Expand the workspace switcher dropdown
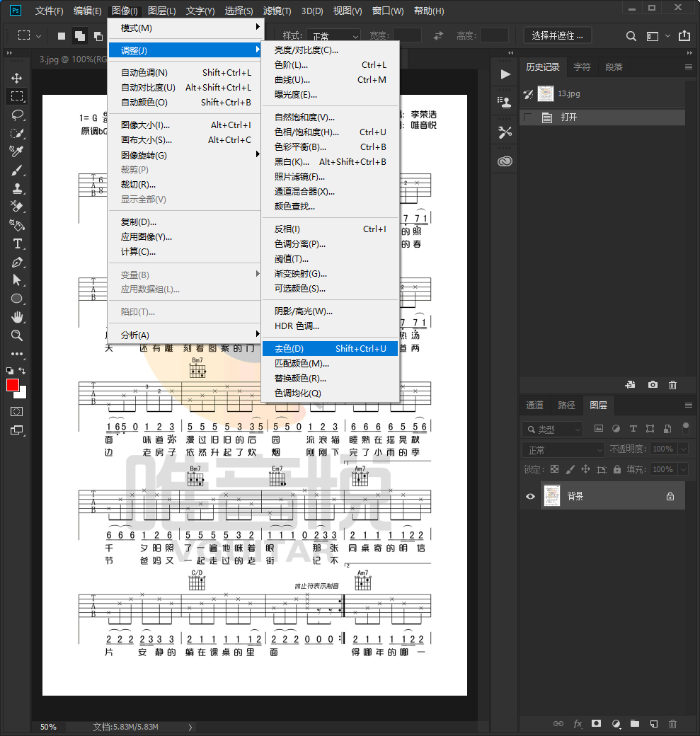 (x=668, y=35)
